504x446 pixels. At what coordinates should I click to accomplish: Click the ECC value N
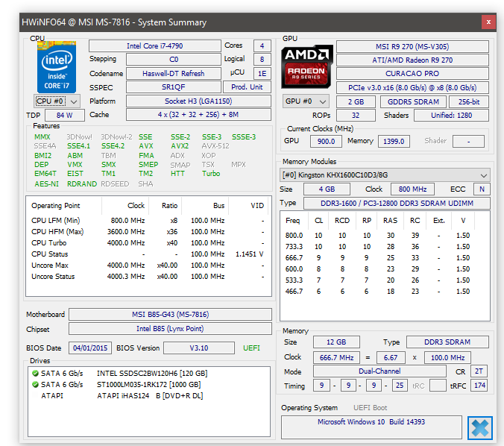tap(482, 189)
